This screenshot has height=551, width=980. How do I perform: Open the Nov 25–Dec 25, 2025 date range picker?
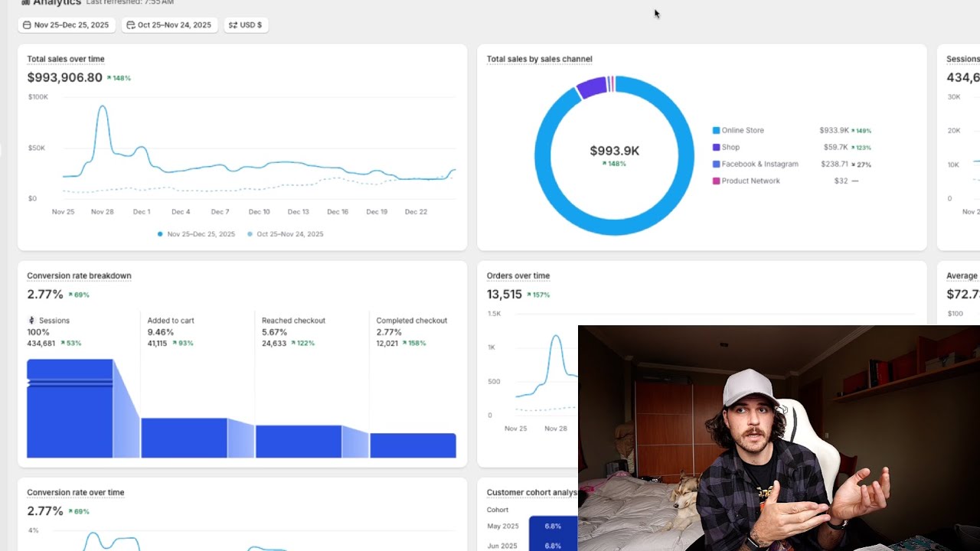tap(67, 25)
